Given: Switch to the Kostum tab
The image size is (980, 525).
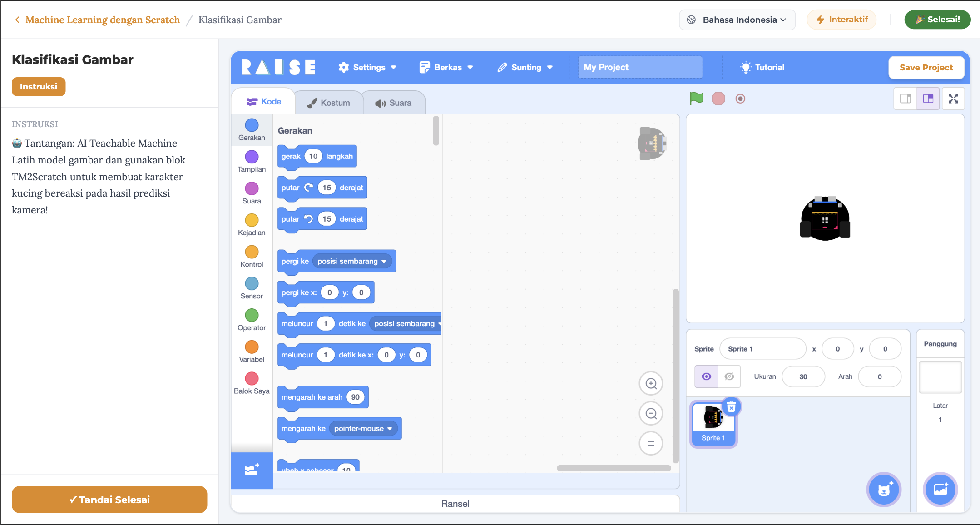Looking at the screenshot, I should (329, 103).
